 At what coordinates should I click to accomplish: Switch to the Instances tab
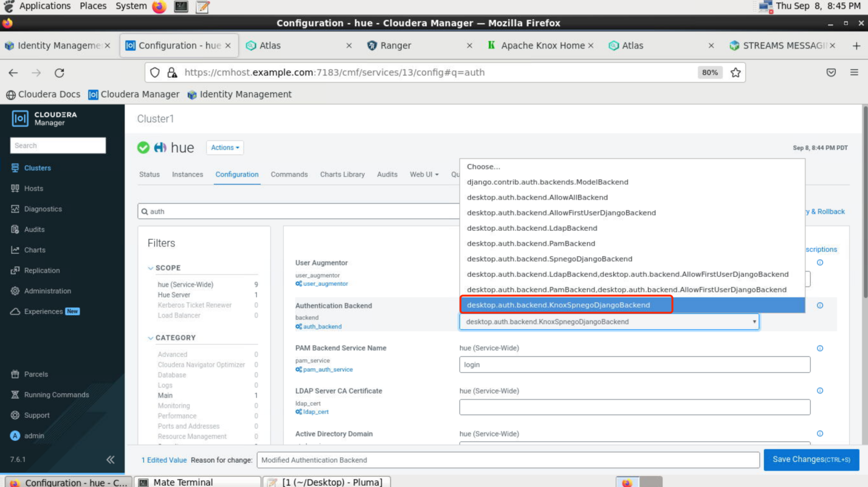click(187, 174)
